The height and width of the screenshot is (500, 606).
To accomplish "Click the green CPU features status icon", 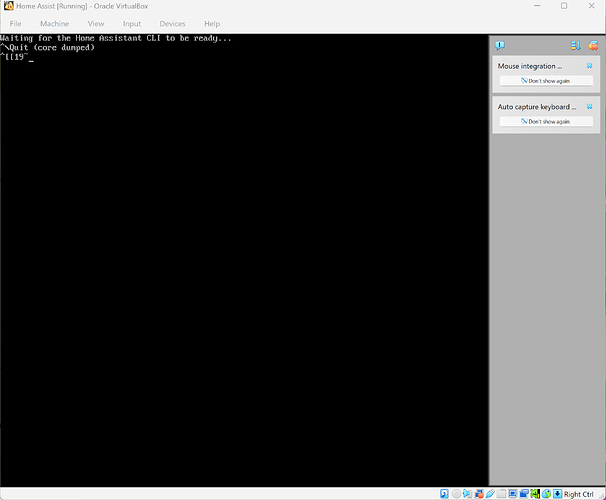I will click(535, 494).
